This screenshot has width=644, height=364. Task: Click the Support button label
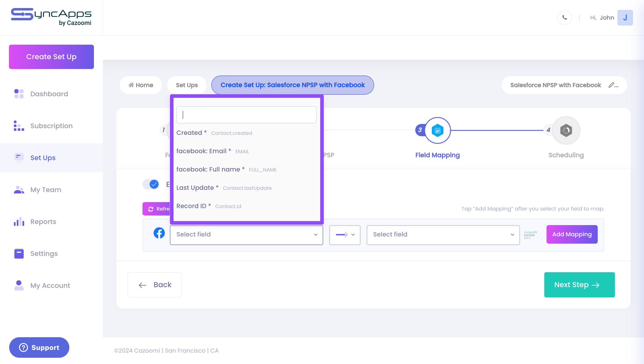(x=45, y=347)
